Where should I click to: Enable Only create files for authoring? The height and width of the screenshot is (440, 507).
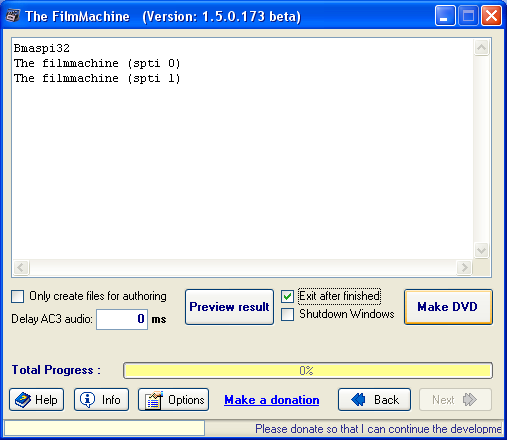(17, 296)
